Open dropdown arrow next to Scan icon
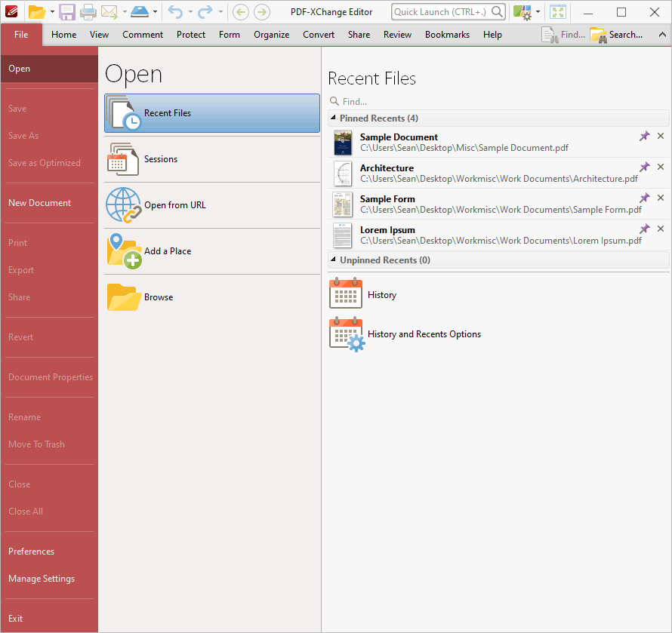 pyautogui.click(x=155, y=12)
